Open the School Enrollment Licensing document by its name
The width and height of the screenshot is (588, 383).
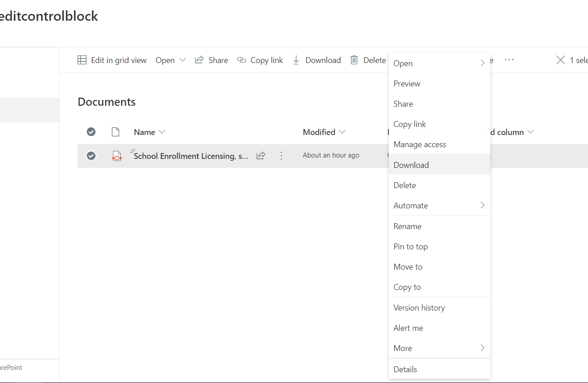(189, 156)
